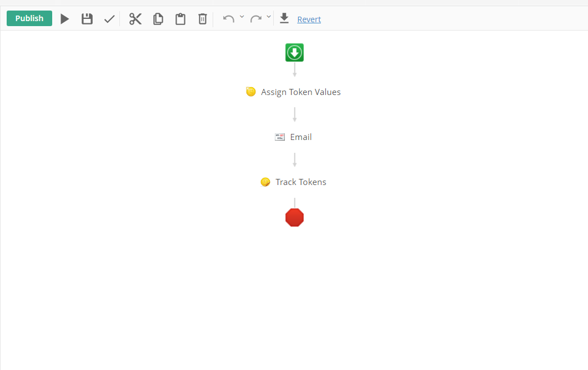Open the redo history dropdown arrow
The height and width of the screenshot is (370, 588).
269,17
